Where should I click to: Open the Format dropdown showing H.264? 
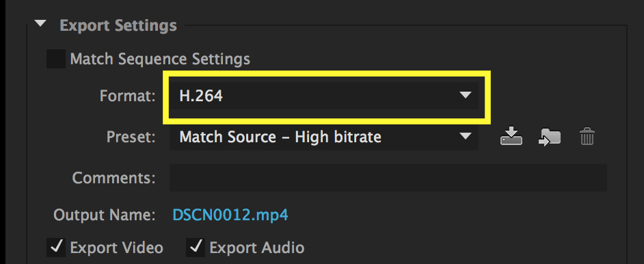click(x=323, y=96)
